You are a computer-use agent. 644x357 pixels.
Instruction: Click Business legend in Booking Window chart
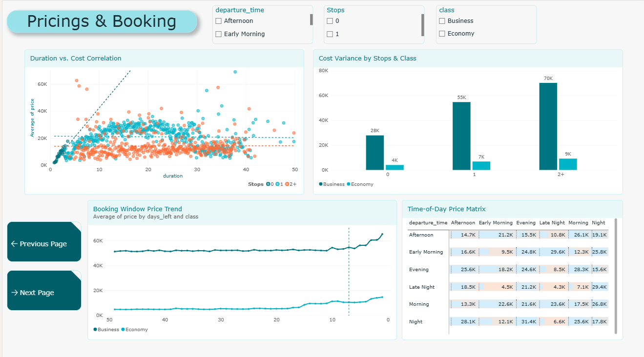click(x=106, y=330)
